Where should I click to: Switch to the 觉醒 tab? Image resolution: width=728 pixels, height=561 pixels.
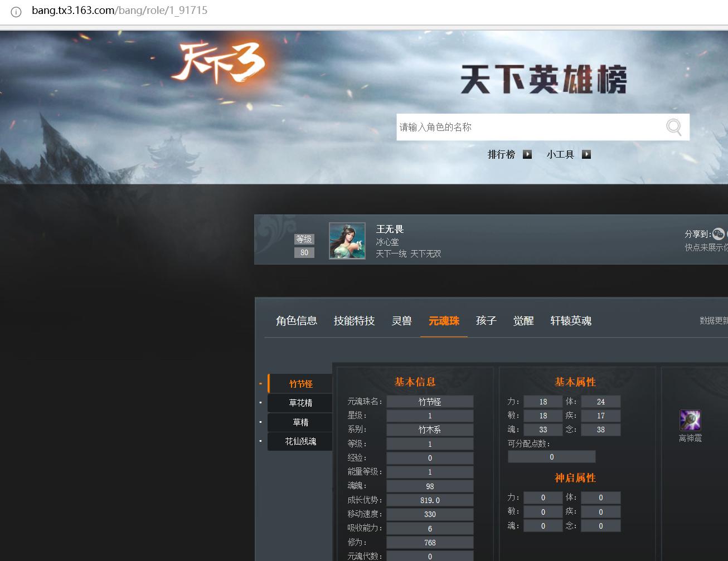click(x=523, y=321)
